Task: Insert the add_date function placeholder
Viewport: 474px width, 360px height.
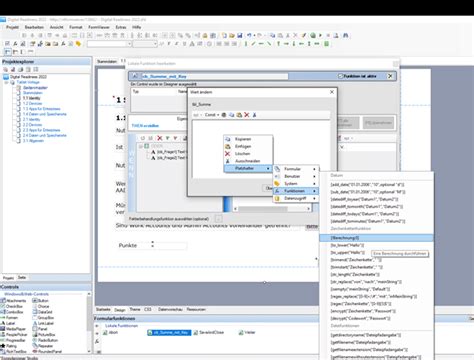Action: pos(367,185)
